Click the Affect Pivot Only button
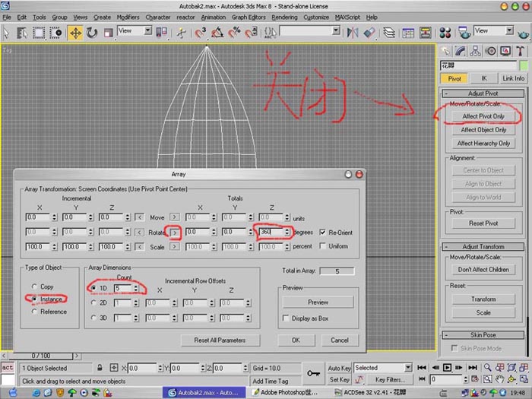The image size is (532, 399). tap(483, 116)
